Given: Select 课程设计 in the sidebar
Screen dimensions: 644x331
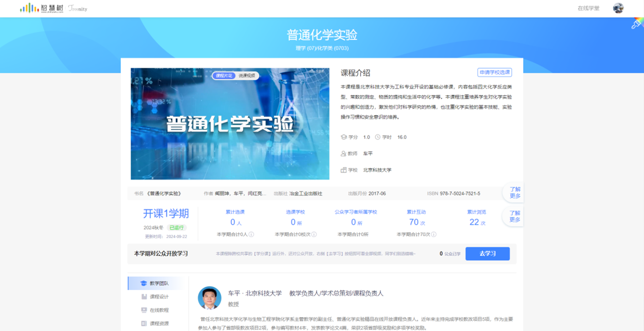Looking at the screenshot, I should (159, 297).
